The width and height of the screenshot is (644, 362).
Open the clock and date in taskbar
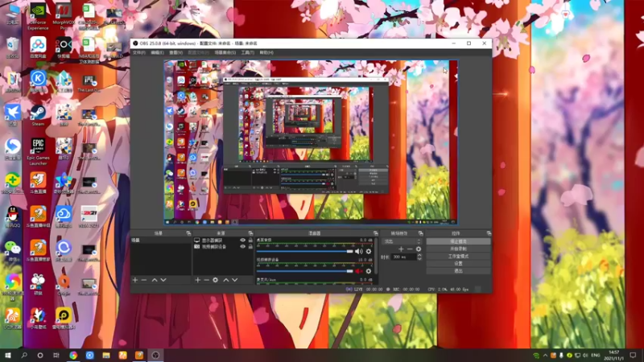tap(613, 356)
